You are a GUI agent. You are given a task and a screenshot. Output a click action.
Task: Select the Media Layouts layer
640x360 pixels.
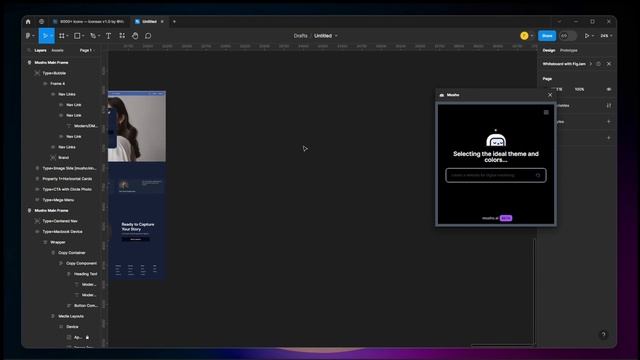click(x=71, y=316)
